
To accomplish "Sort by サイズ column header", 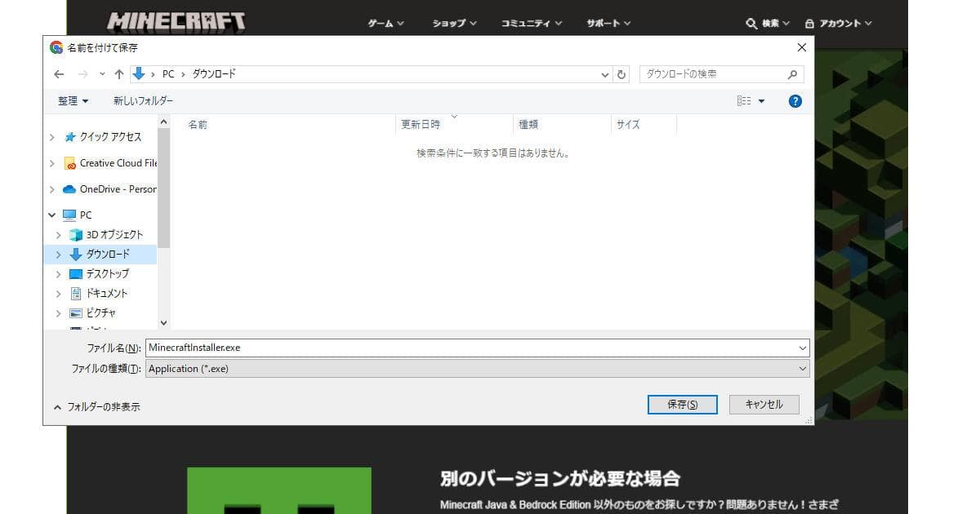I will (x=628, y=125).
